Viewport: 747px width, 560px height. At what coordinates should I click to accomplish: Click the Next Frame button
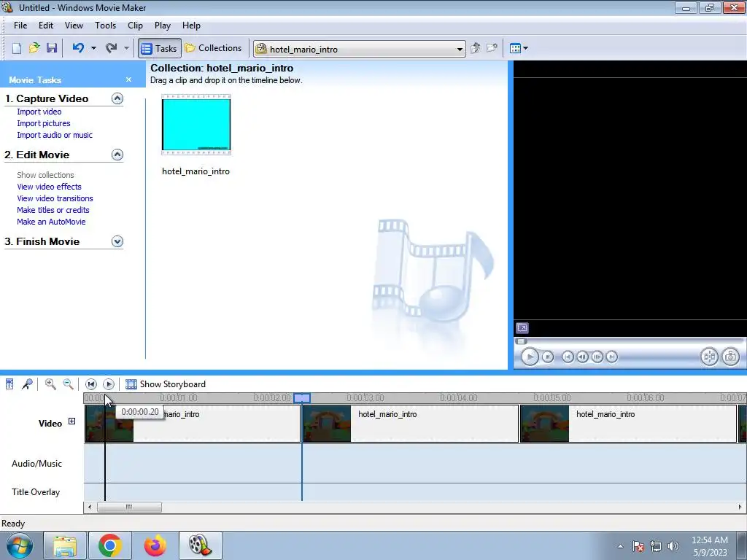point(597,357)
